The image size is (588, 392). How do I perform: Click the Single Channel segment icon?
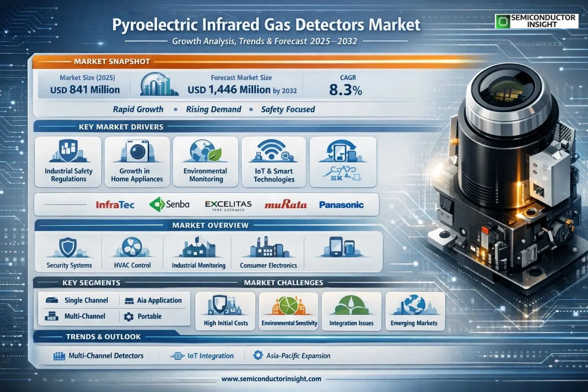(52, 301)
